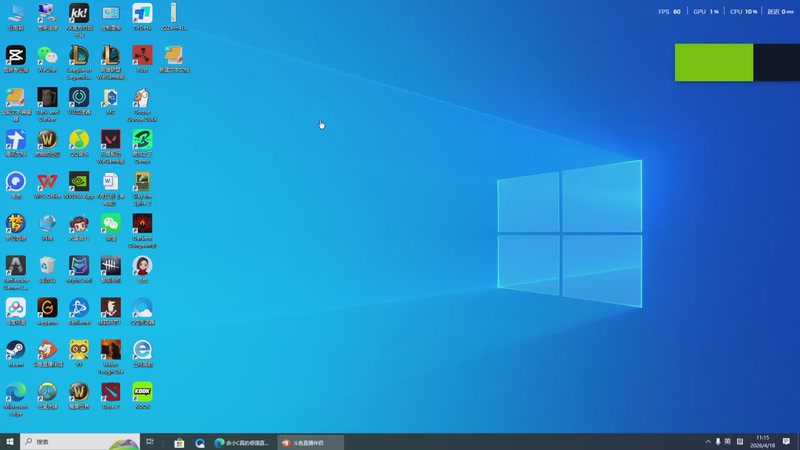Open the notification center
The width and height of the screenshot is (800, 450).
[x=786, y=442]
